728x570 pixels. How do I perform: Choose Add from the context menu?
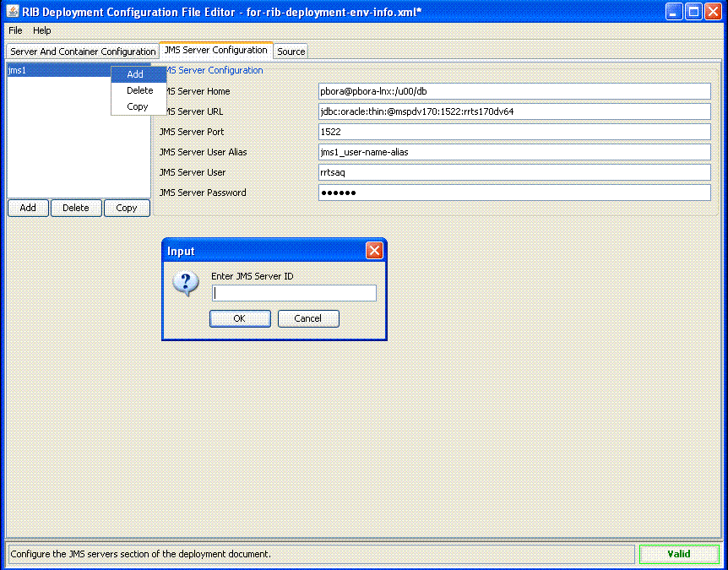click(x=139, y=74)
